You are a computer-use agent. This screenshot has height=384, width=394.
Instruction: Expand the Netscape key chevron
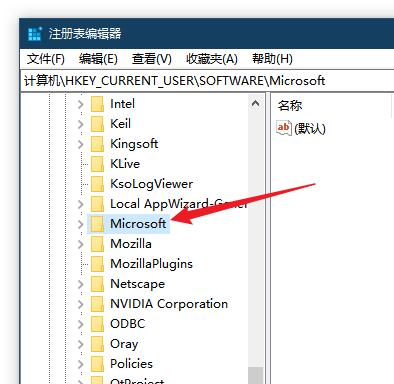[x=81, y=284]
